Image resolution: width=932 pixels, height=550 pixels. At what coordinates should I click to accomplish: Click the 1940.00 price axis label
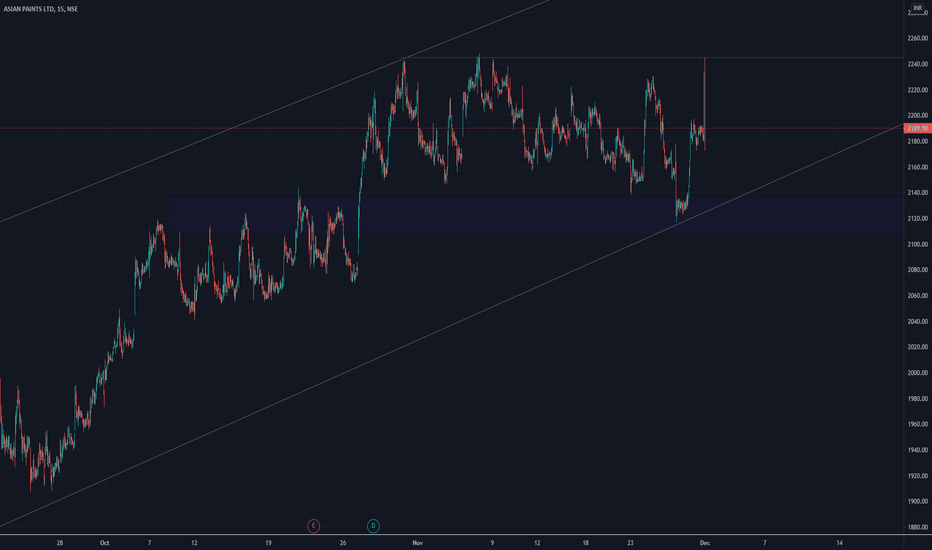918,450
